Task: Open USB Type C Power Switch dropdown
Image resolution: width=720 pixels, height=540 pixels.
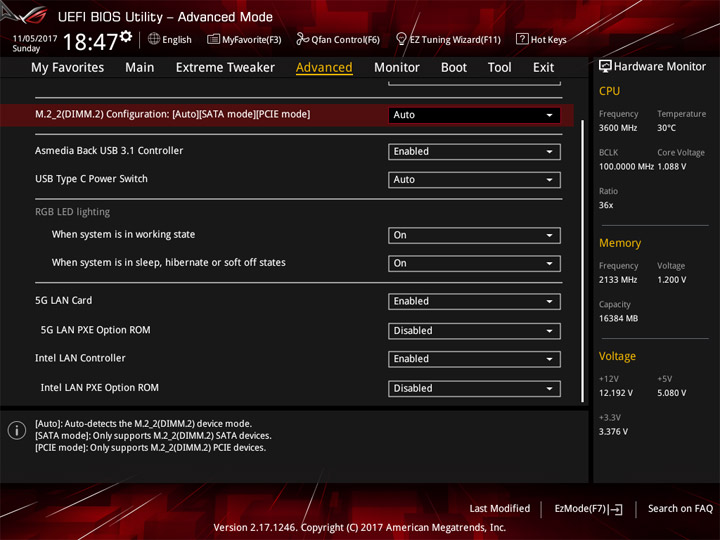Action: (x=474, y=180)
